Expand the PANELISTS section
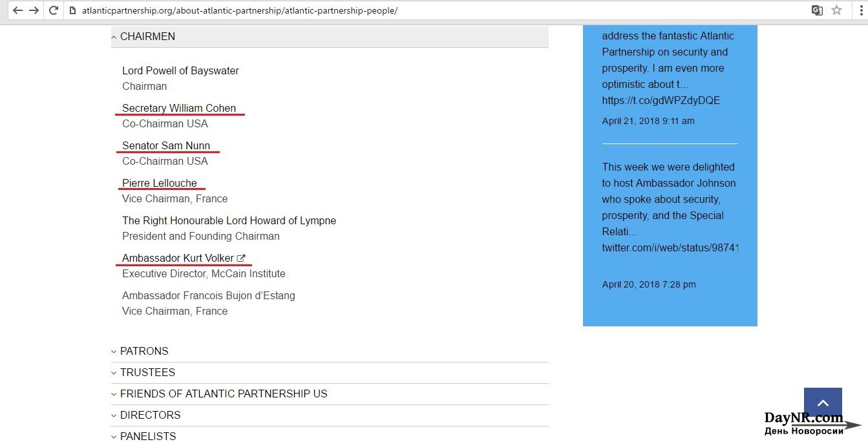Screen dimensions: 868x442 click(330, 435)
